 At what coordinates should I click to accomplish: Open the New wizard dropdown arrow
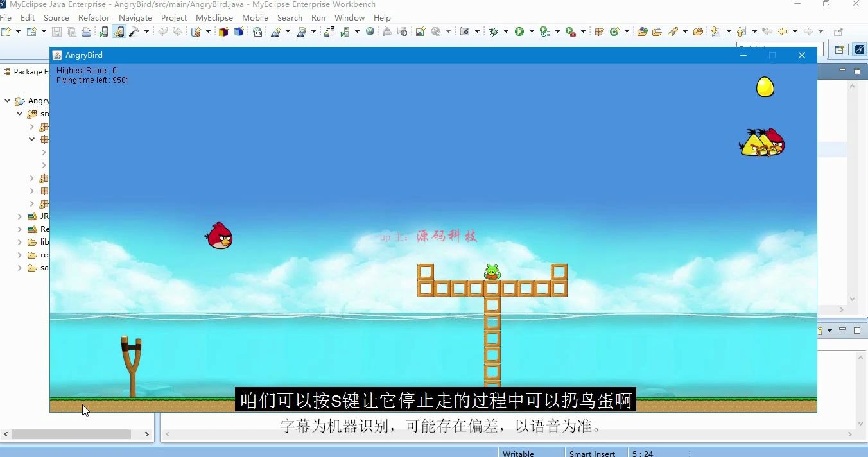(17, 31)
